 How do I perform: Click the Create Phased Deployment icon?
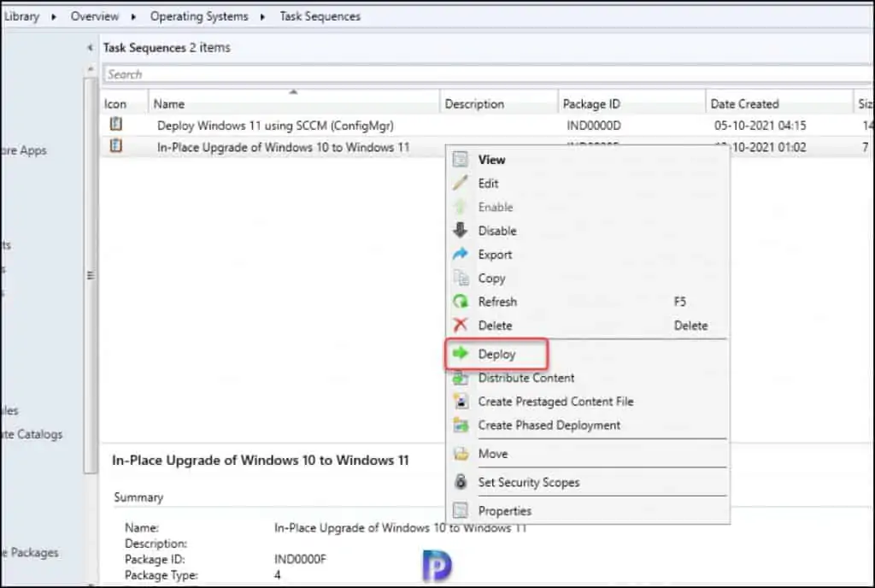coord(461,425)
